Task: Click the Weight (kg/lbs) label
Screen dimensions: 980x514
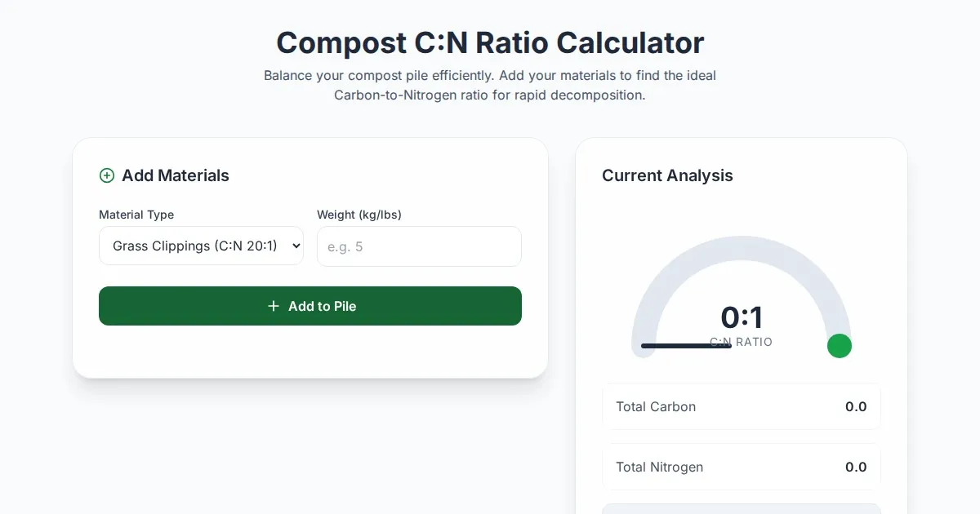Action: coord(359,215)
